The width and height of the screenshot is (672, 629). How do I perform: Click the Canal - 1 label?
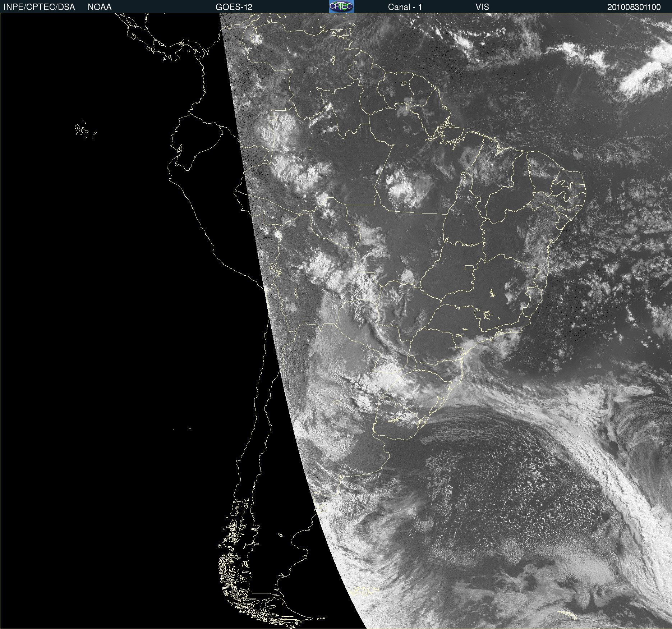[x=405, y=7]
